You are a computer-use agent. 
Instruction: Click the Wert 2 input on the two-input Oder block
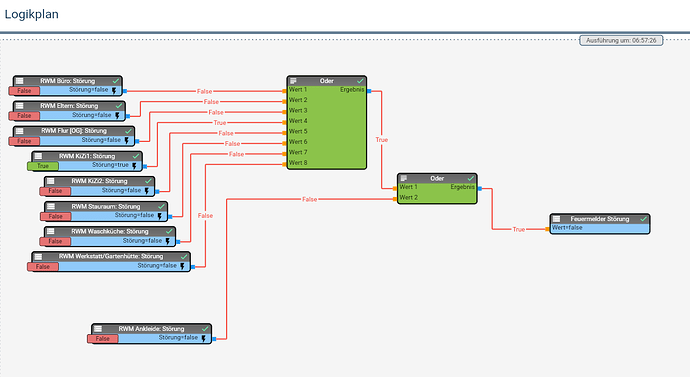tap(408, 197)
